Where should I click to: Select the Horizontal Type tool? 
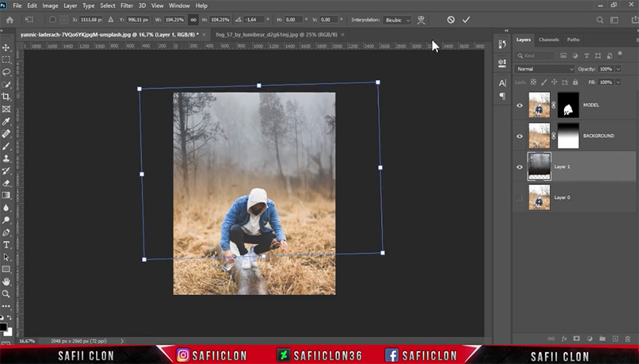click(x=6, y=244)
